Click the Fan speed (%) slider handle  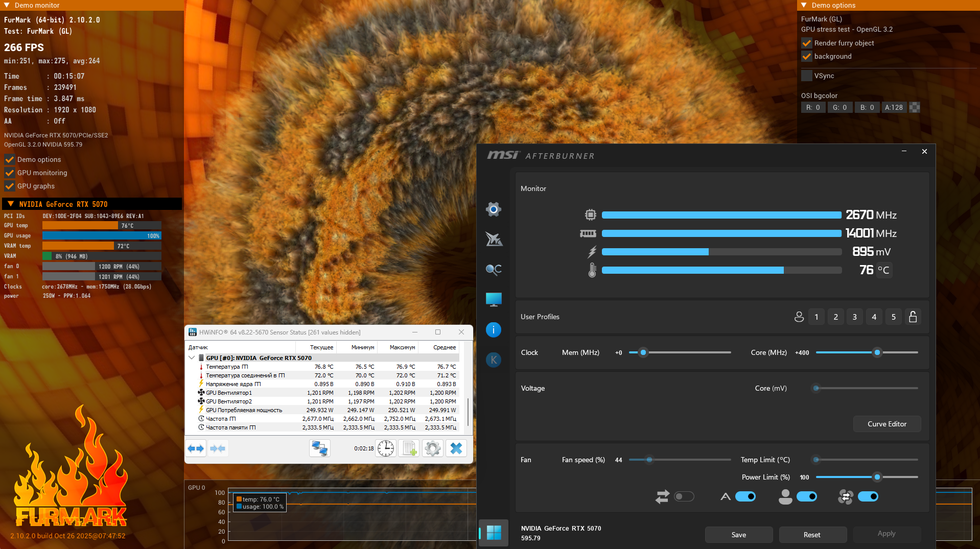pos(649,460)
